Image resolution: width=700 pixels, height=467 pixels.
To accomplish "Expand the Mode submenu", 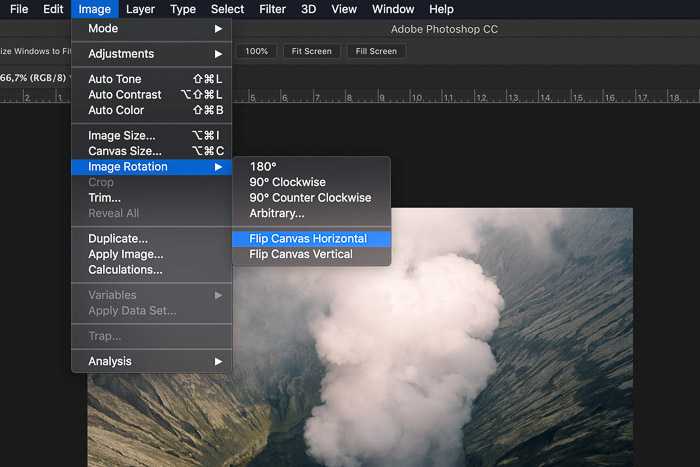I will pyautogui.click(x=150, y=29).
